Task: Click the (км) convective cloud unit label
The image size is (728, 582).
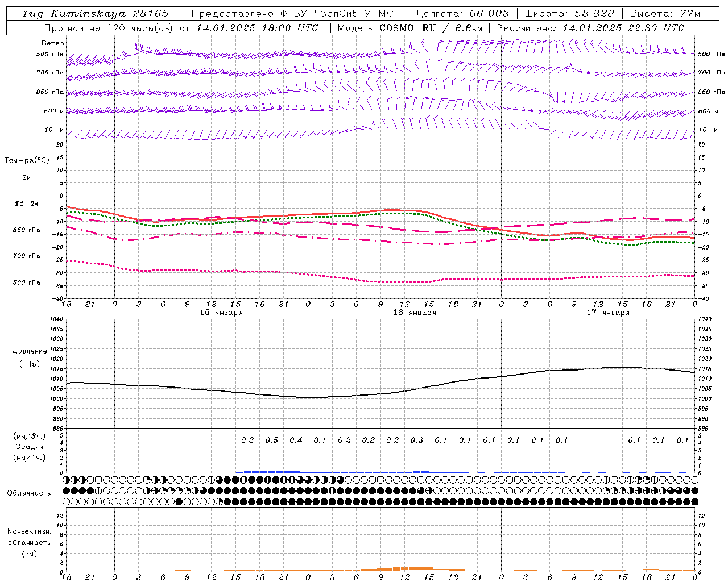Action: 29,554
